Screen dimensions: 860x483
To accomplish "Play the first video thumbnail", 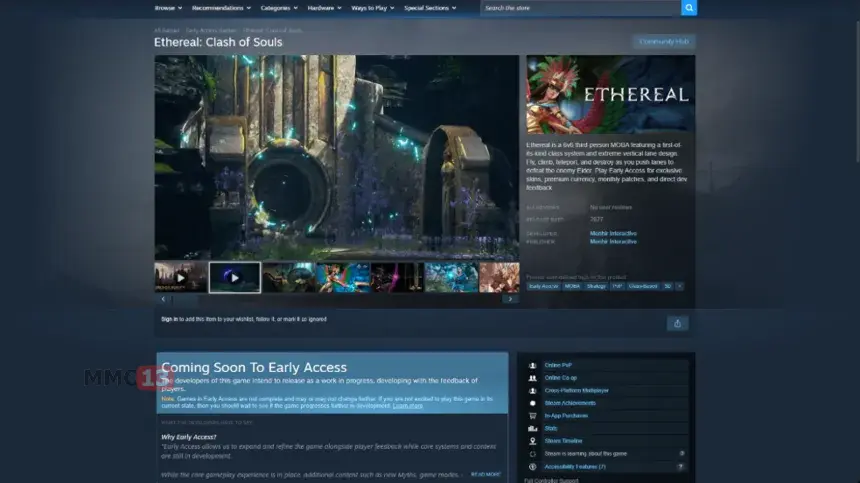I will [181, 277].
